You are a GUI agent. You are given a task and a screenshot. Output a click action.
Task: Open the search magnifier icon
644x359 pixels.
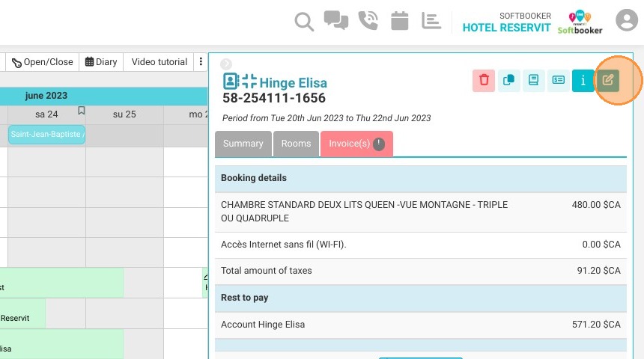point(304,22)
